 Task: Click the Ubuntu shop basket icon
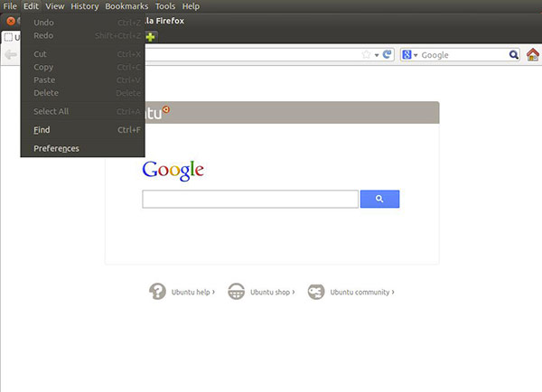point(237,292)
